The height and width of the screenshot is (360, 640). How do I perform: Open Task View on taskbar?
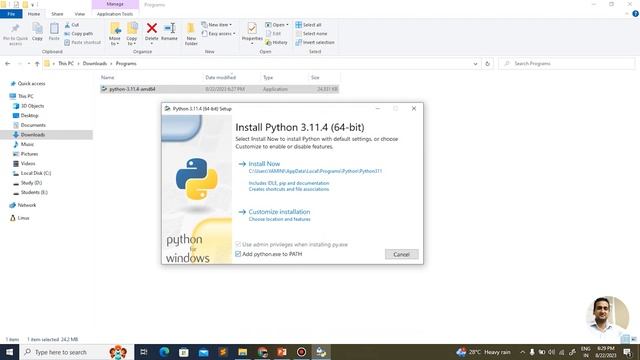coord(144,352)
